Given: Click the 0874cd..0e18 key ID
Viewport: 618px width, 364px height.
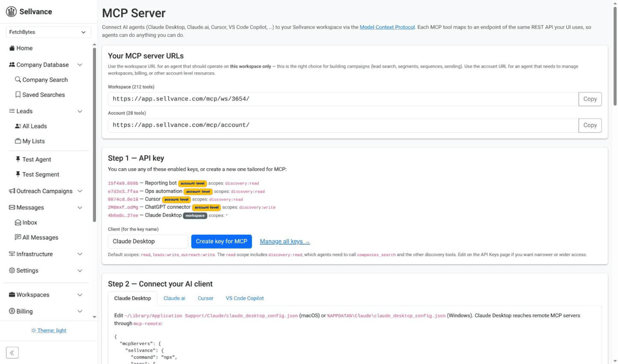Looking at the screenshot, I should tap(123, 200).
